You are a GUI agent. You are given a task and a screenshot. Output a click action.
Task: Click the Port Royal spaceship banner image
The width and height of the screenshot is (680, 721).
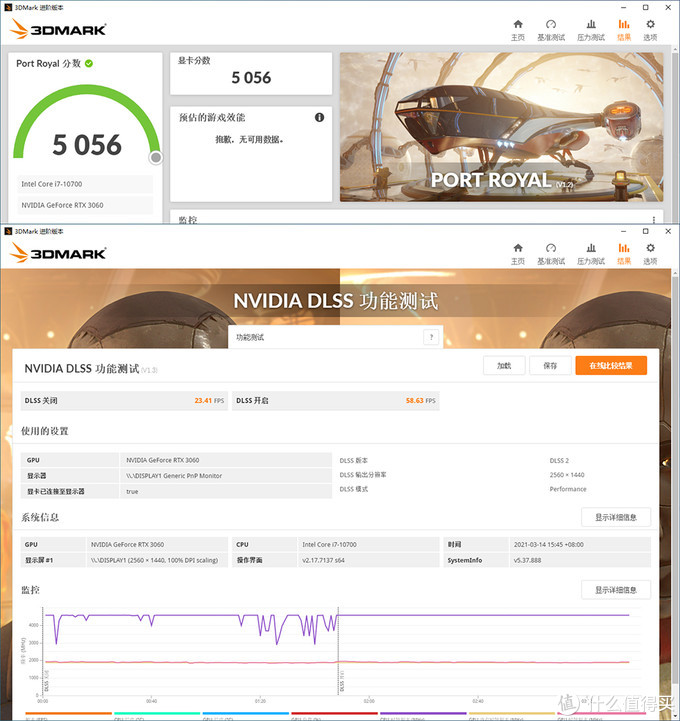click(x=501, y=126)
